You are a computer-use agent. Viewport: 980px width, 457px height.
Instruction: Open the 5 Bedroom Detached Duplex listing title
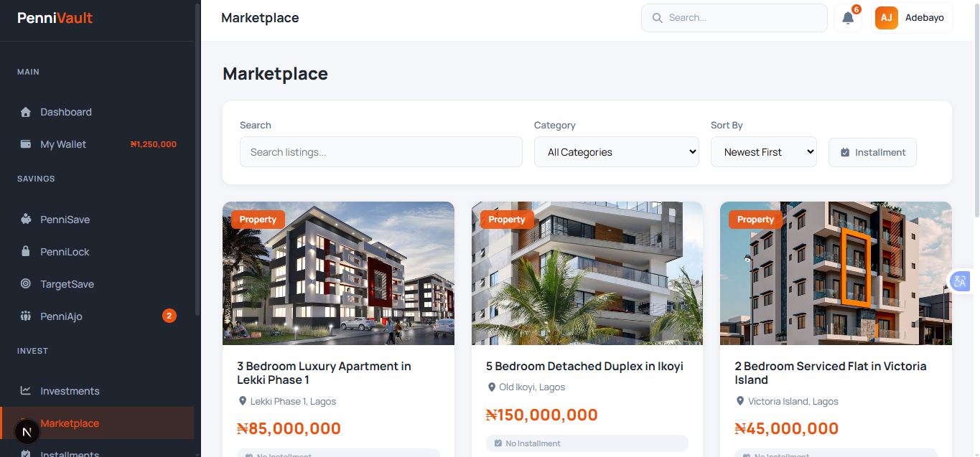coord(584,367)
